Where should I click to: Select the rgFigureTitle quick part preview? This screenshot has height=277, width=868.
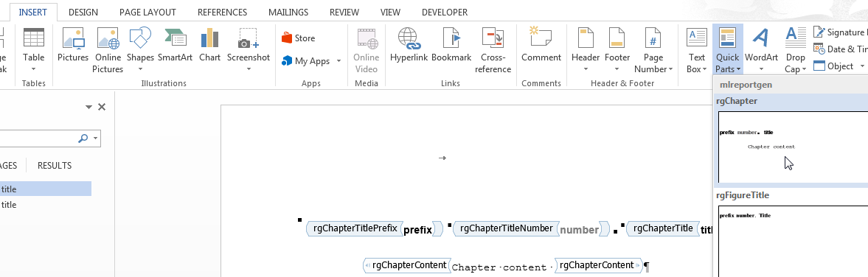pos(793,241)
